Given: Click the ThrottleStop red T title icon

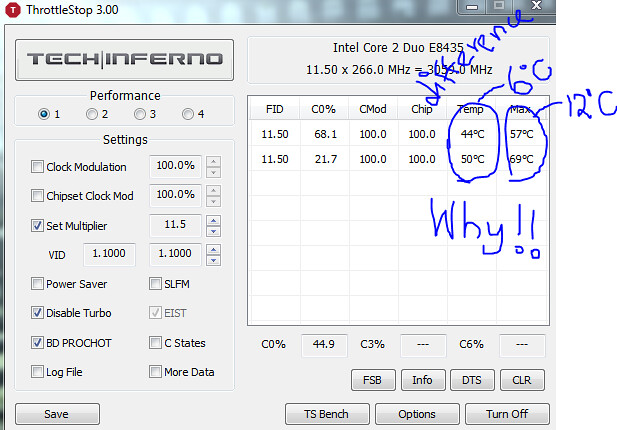Looking at the screenshot, I should pyautogui.click(x=13, y=9).
